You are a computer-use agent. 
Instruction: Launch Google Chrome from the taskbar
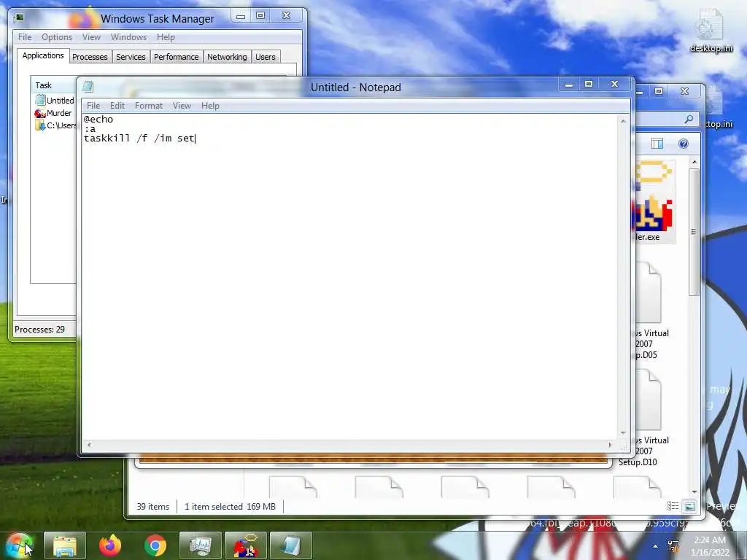click(155, 545)
